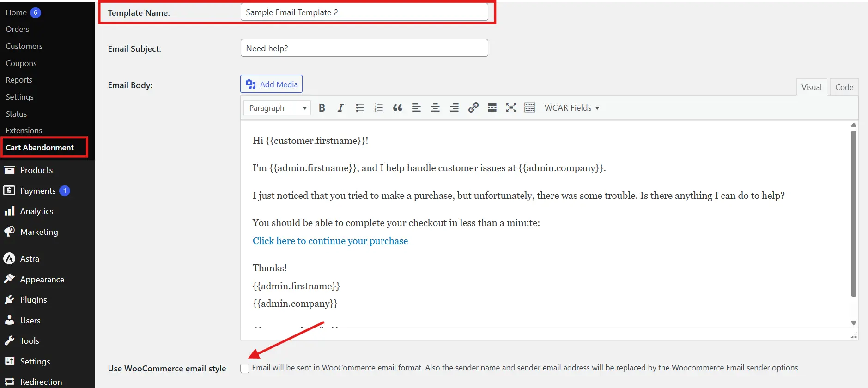Open WooCommerce Settings submenu item
This screenshot has width=868, height=388.
(x=19, y=97)
